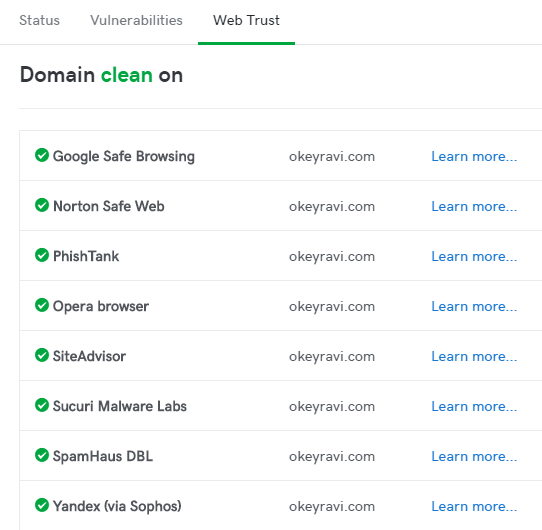
Task: Open Learn more for Sucuri Malware Labs
Action: tap(474, 407)
